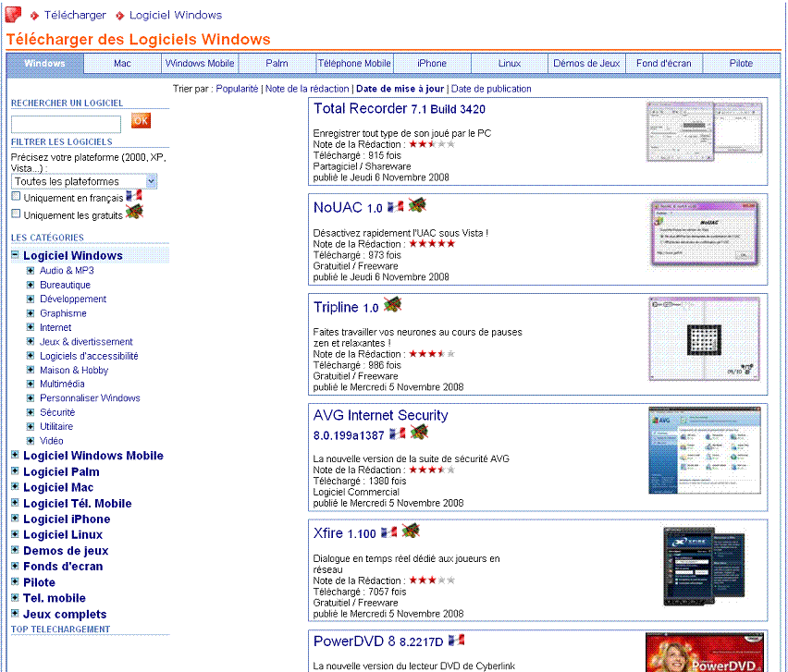Open the PowerDVD 8 title link
788x672 pixels.
pyautogui.click(x=378, y=641)
